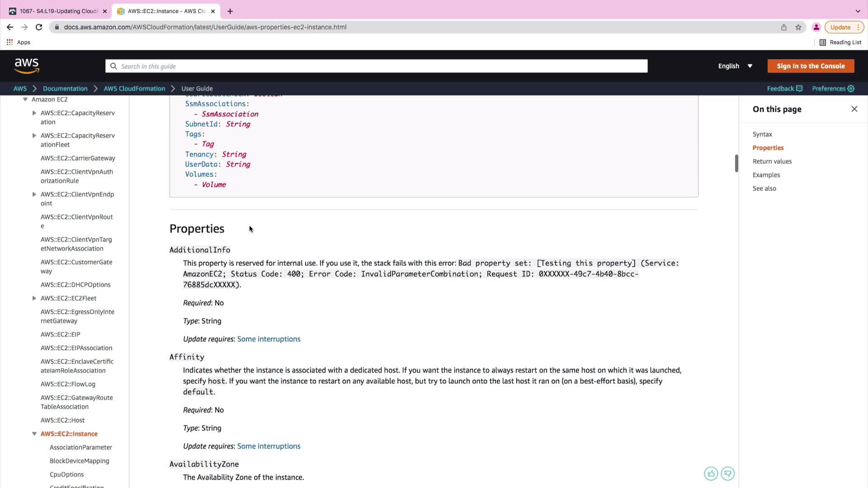Click the browser reload icon
This screenshot has width=868, height=488.
39,27
